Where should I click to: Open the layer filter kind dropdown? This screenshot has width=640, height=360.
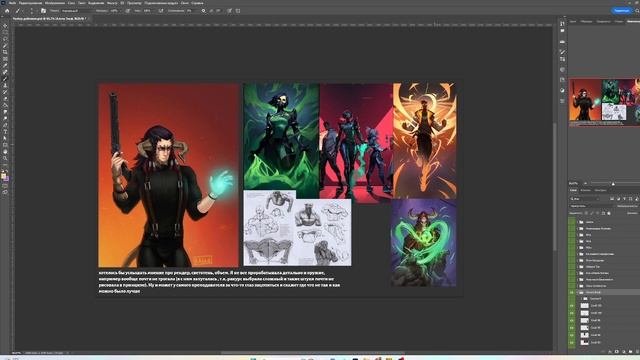pos(584,199)
